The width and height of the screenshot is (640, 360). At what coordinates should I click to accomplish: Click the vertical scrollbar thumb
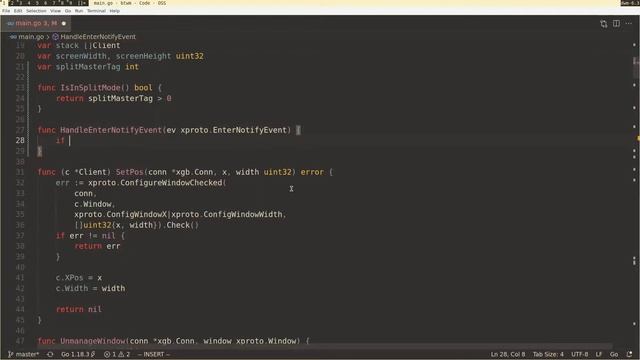tap(636, 67)
